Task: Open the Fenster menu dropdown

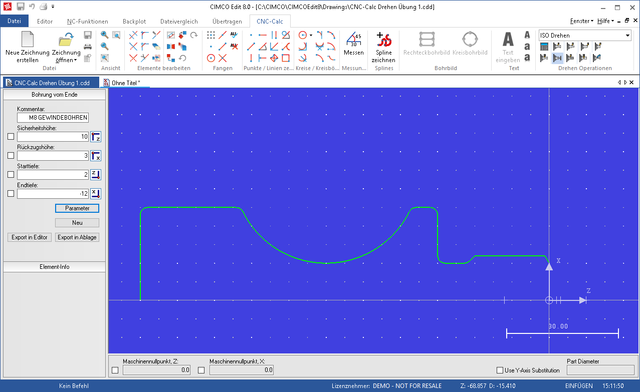Action: pyautogui.click(x=582, y=21)
